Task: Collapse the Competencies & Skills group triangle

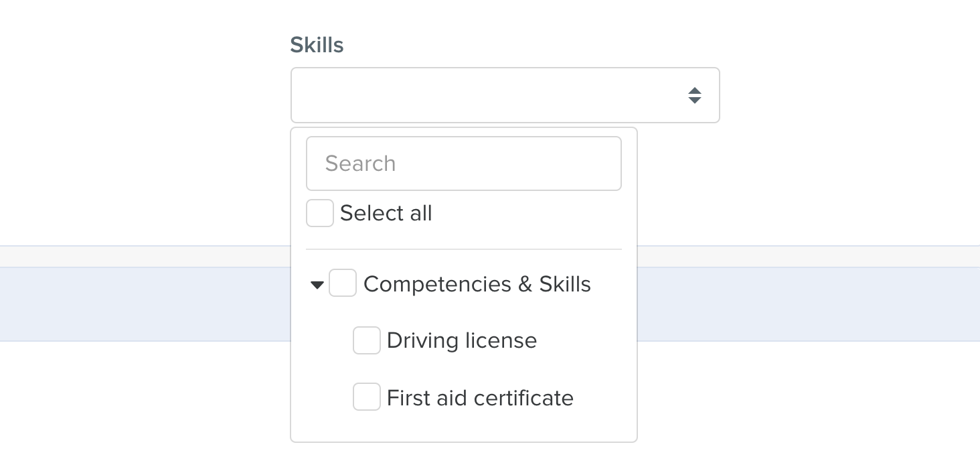Action: (x=317, y=285)
